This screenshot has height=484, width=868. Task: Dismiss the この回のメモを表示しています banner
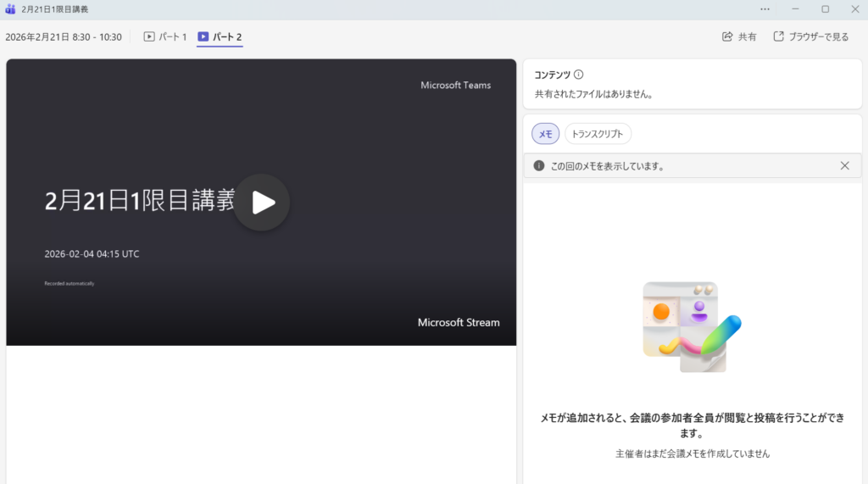844,166
